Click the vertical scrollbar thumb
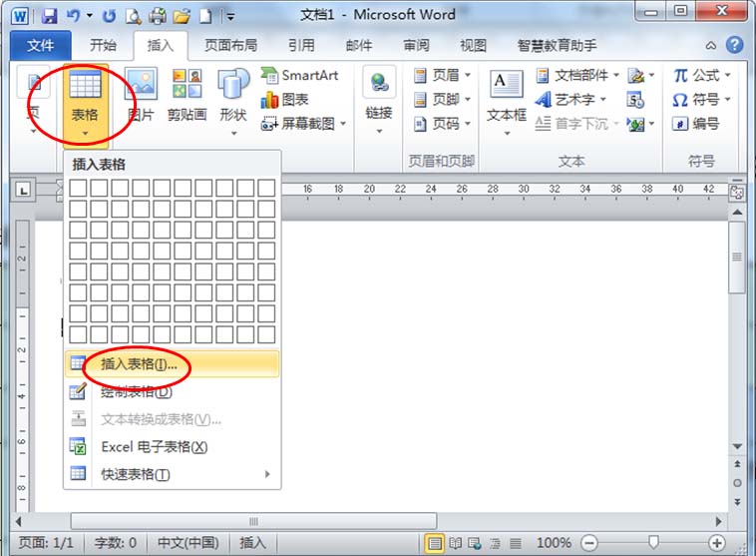The height and width of the screenshot is (556, 756). [737, 257]
